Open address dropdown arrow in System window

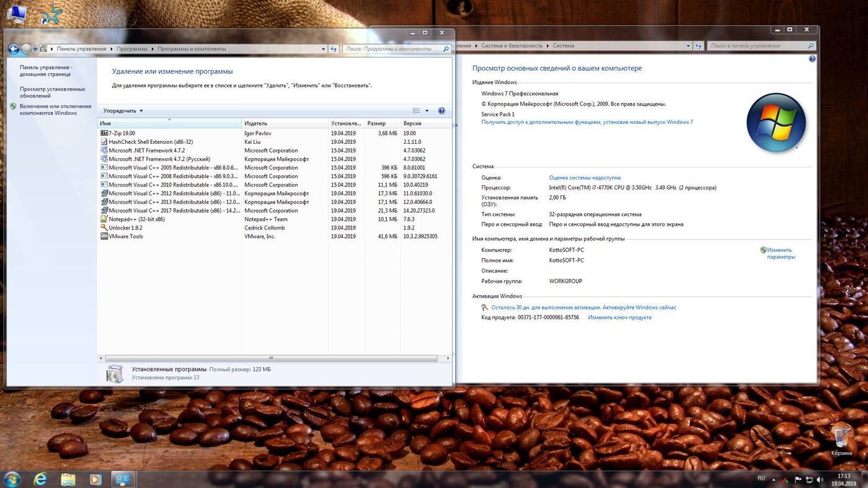688,46
